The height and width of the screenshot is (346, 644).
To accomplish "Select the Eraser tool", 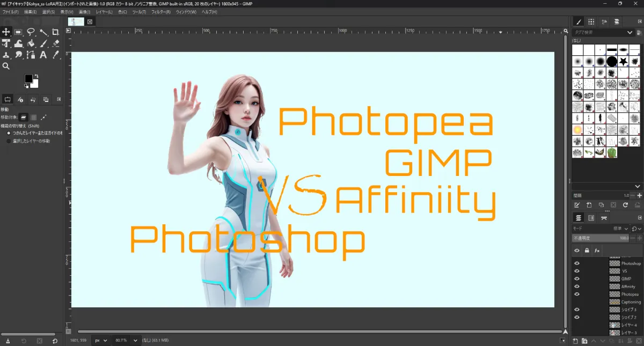I will tap(56, 43).
